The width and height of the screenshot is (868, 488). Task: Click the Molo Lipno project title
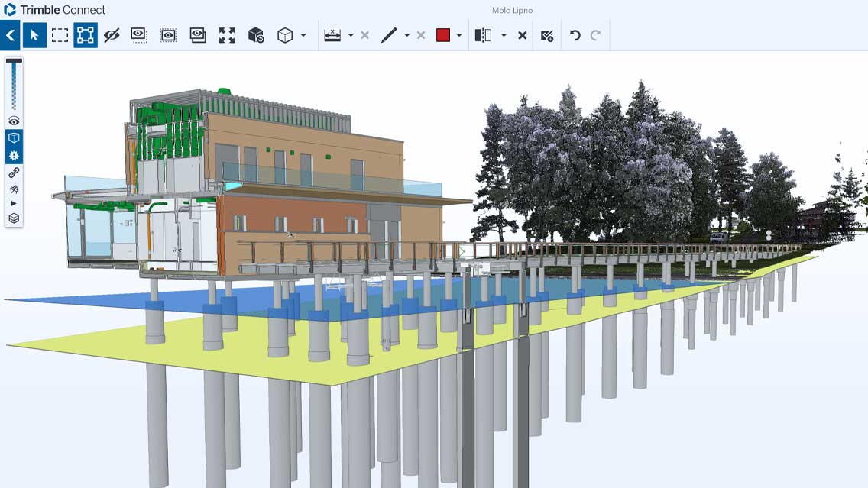[x=512, y=10]
